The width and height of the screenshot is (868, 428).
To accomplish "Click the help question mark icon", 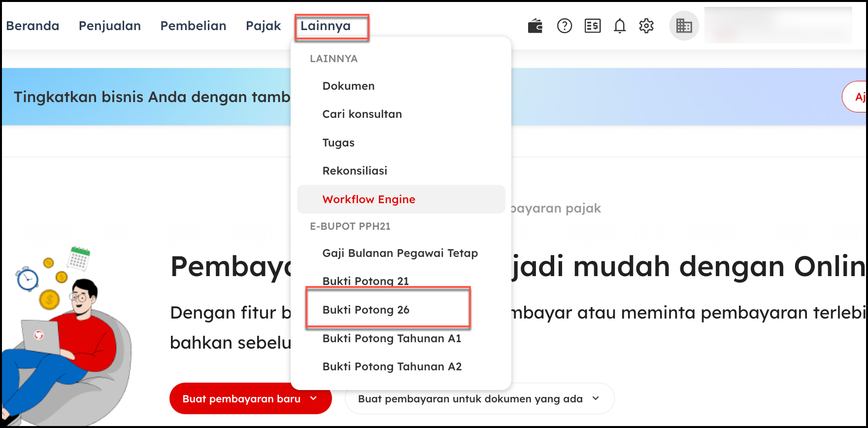I will (564, 26).
